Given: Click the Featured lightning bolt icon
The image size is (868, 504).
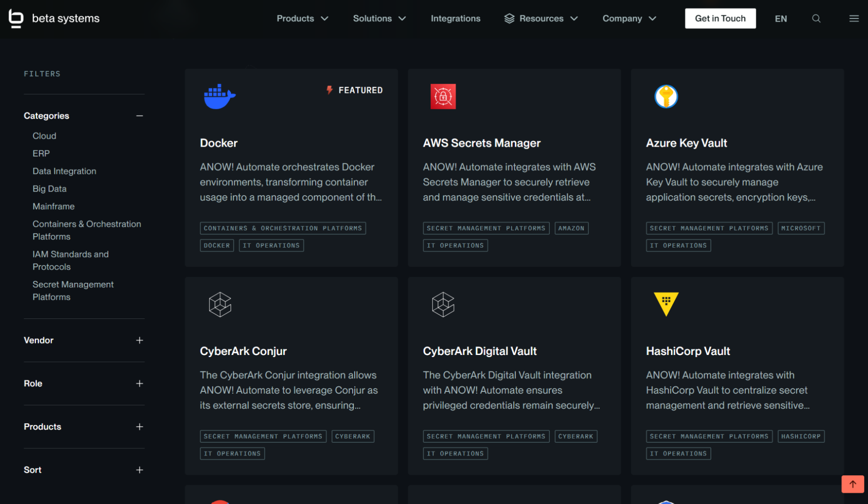Looking at the screenshot, I should tap(330, 90).
